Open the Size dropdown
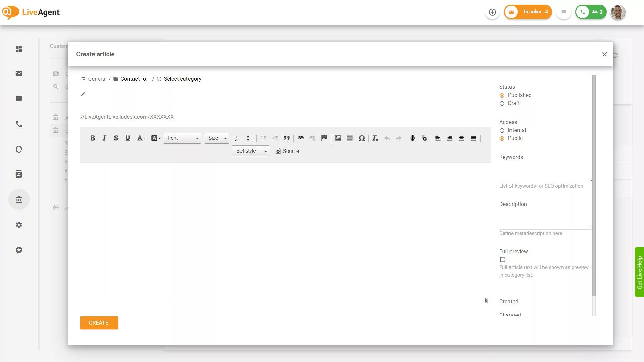The width and height of the screenshot is (644, 362). (216, 138)
